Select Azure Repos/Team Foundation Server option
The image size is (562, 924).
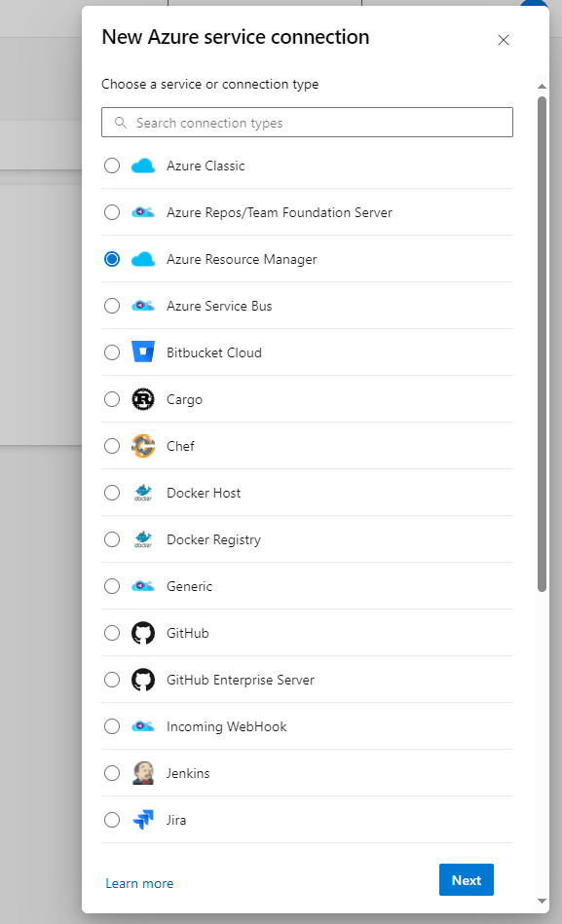coord(112,212)
